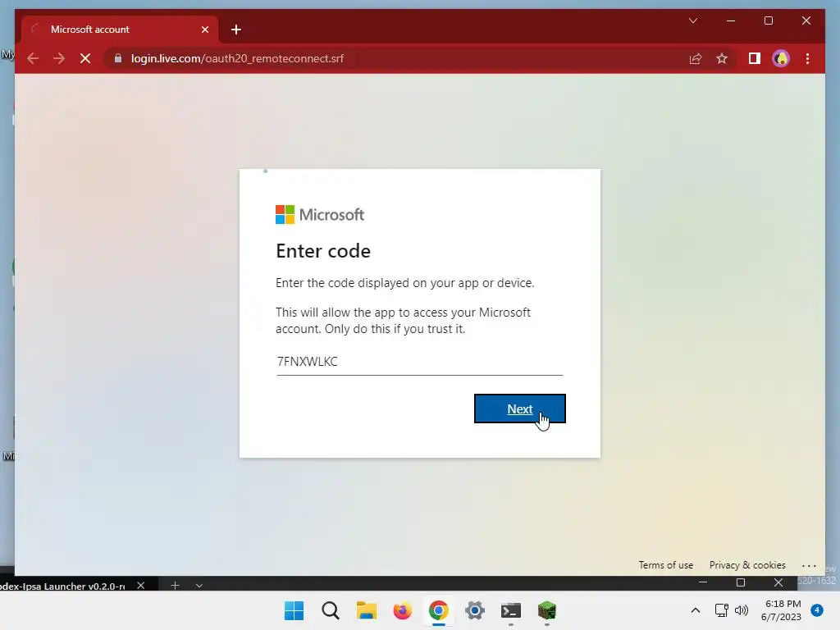The height and width of the screenshot is (630, 840).
Task: Open the footer more options ellipsis
Action: (x=809, y=566)
